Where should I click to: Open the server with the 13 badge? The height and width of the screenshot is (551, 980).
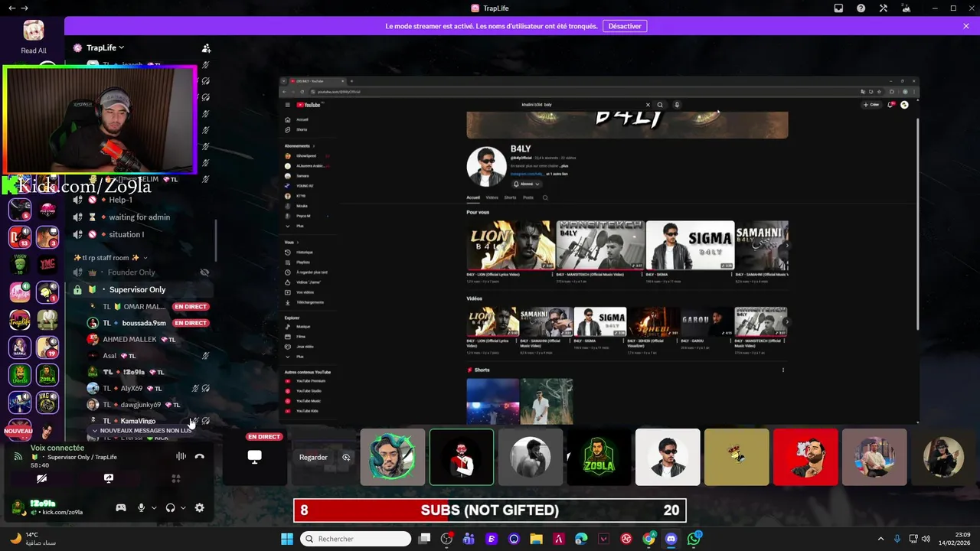19,237
